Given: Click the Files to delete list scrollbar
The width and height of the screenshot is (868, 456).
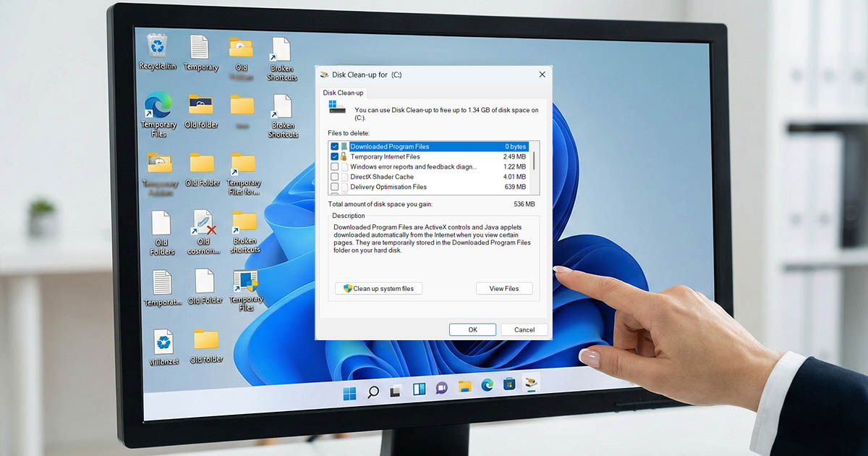Looking at the screenshot, I should tap(535, 161).
